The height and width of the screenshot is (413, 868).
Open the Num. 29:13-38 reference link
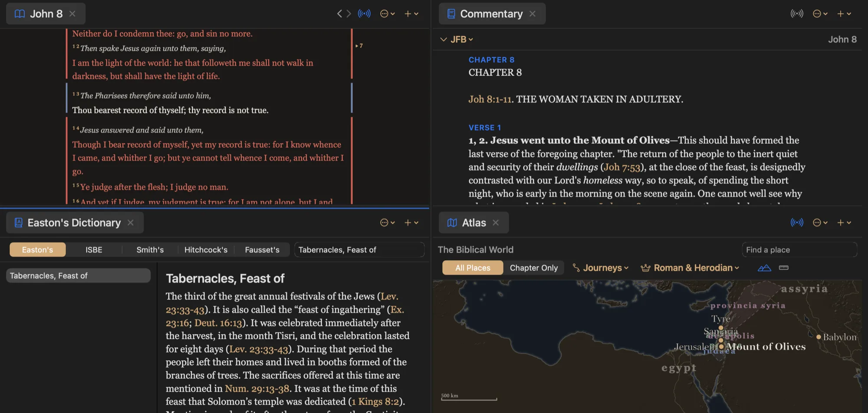pos(257,389)
